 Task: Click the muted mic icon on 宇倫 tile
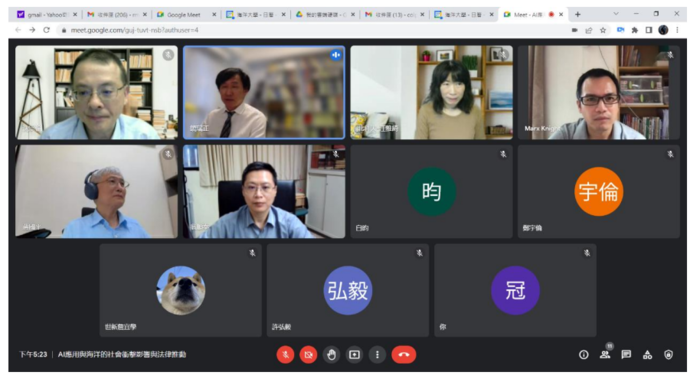[670, 154]
